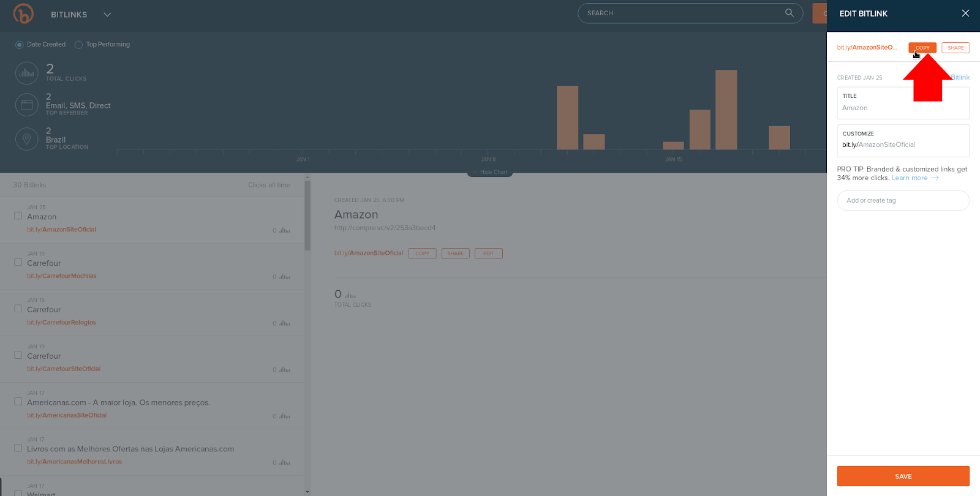Click clicks chart icon in Amazon row
This screenshot has width=980, height=496.
pyautogui.click(x=285, y=230)
